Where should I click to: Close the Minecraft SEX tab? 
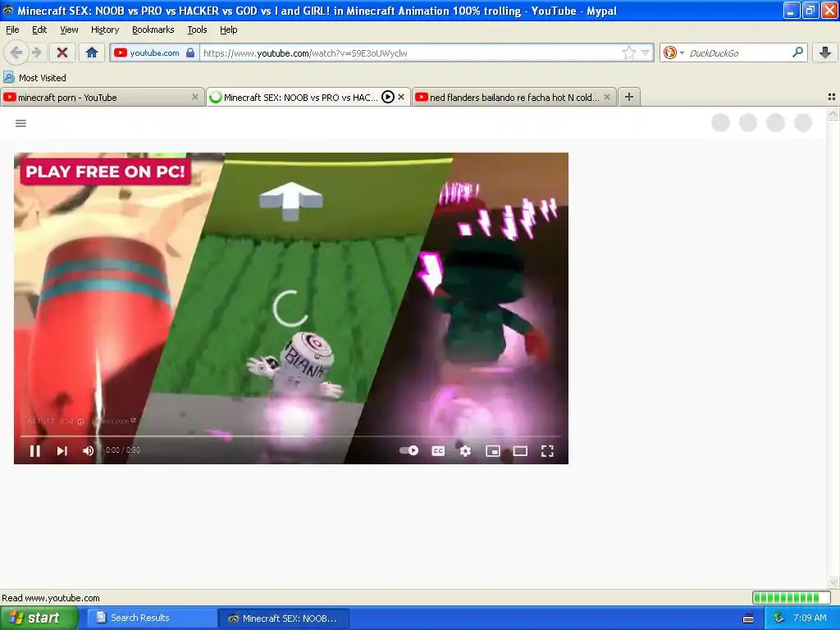coord(400,97)
